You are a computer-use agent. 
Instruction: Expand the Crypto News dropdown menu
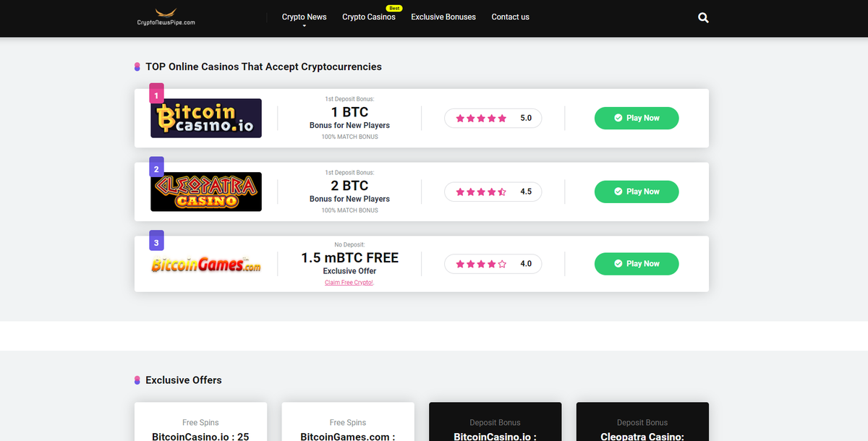point(304,17)
